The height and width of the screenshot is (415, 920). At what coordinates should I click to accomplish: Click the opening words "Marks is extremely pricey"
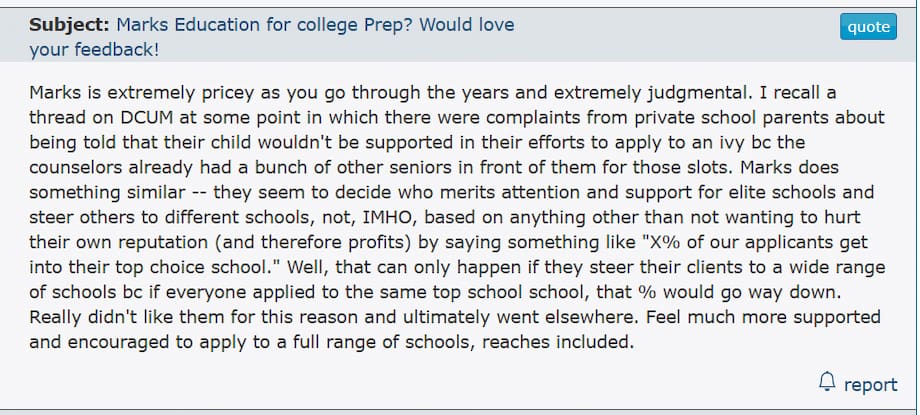click(x=128, y=93)
